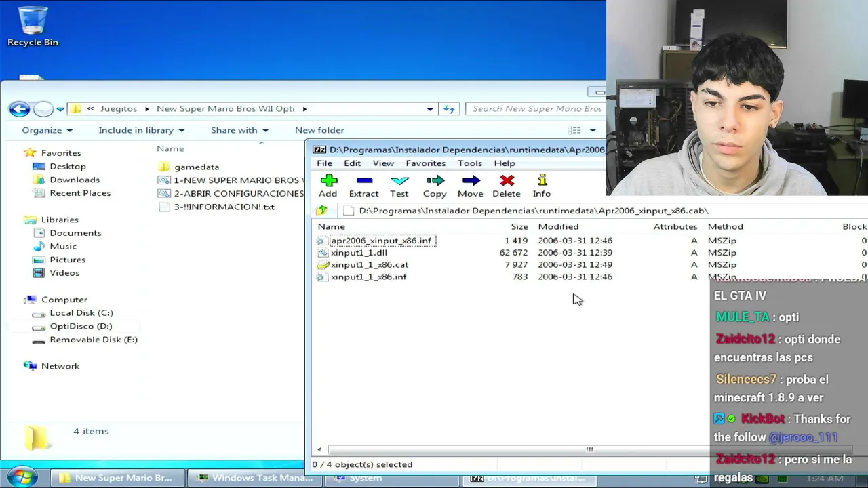Open Recent Places in Favorites
Screen dimensions: 868x488
[79, 193]
